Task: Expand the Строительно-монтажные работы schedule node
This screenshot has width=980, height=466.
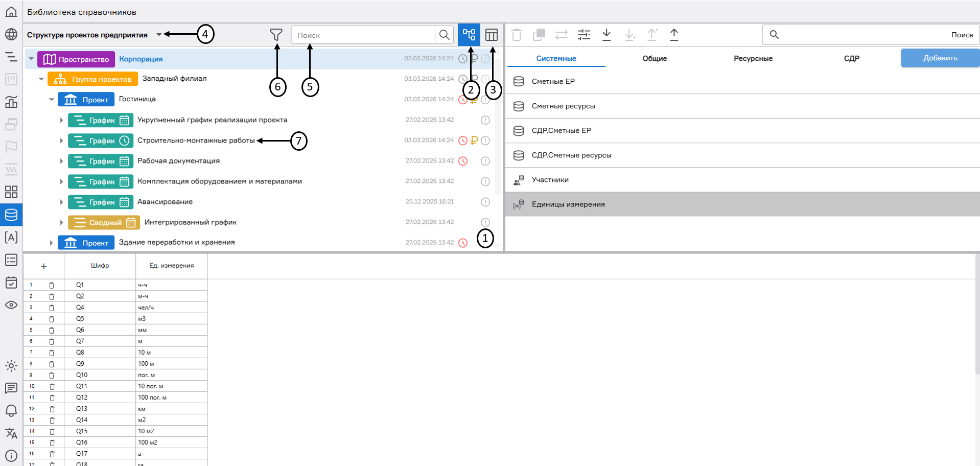Action: (x=61, y=141)
